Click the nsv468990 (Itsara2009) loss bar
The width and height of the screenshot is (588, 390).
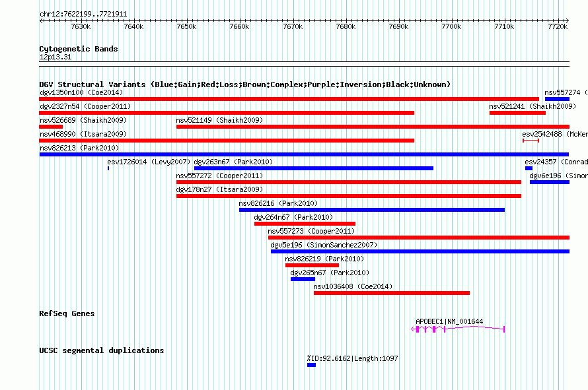(x=227, y=141)
